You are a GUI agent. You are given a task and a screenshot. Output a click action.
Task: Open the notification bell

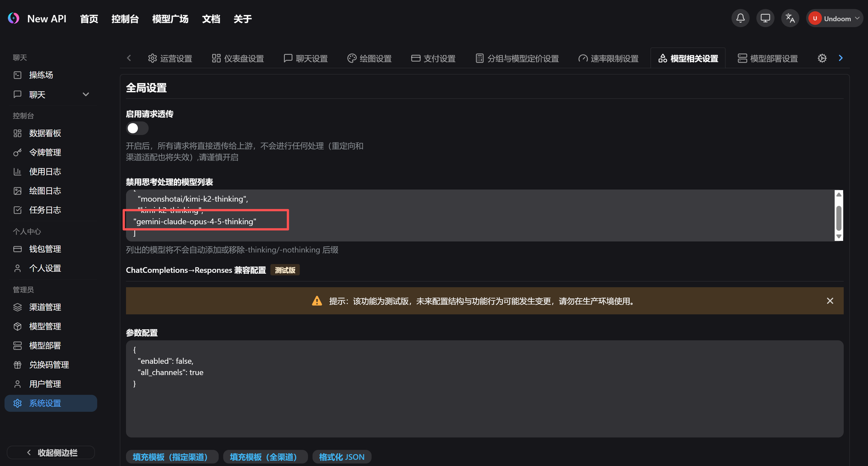(740, 18)
